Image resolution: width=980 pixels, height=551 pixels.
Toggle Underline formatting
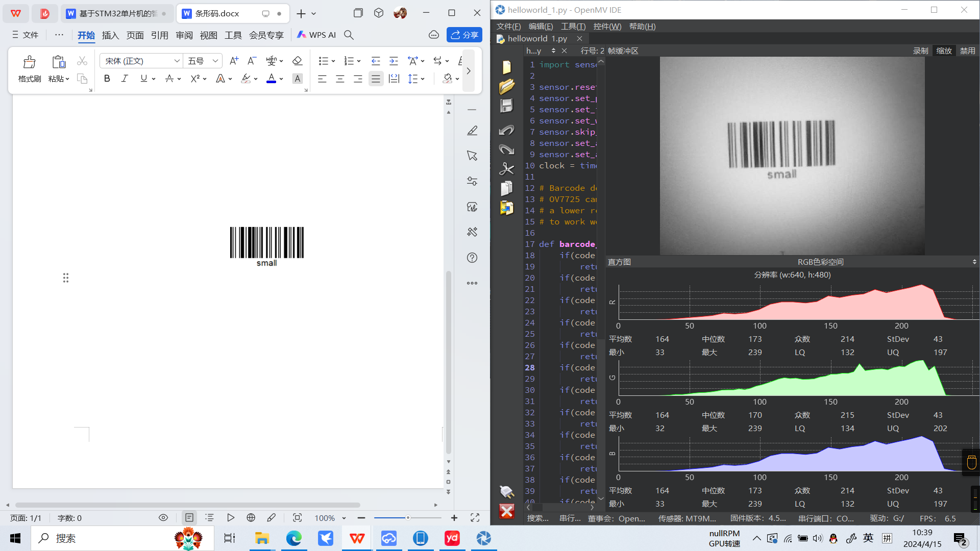point(143,79)
